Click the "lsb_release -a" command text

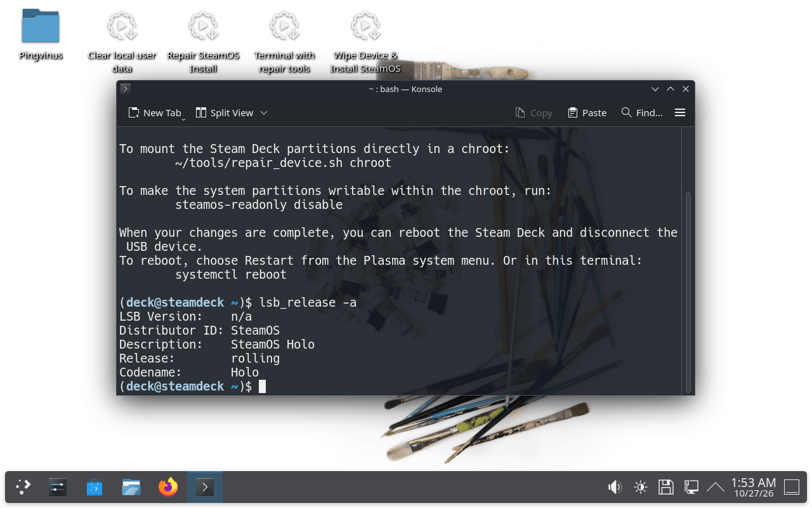pyautogui.click(x=308, y=302)
